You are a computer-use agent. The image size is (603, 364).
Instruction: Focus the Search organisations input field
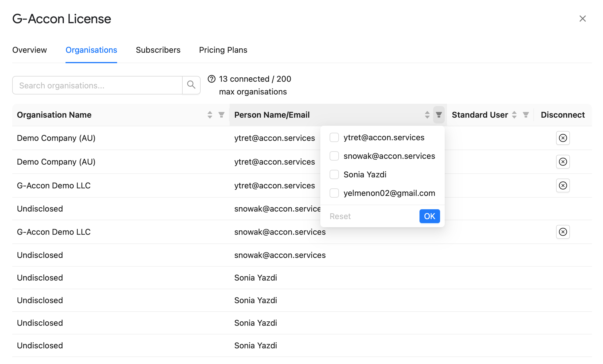[97, 85]
